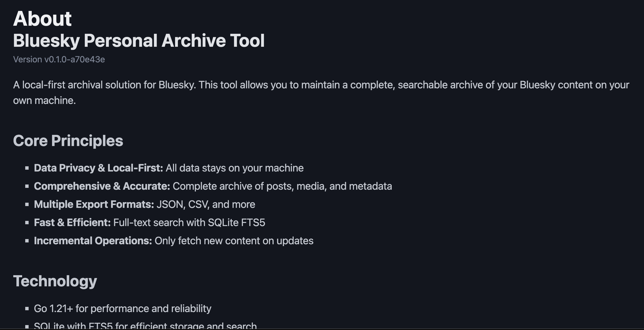The height and width of the screenshot is (330, 644).
Task: Click the text All data stays on your machine
Action: (235, 168)
